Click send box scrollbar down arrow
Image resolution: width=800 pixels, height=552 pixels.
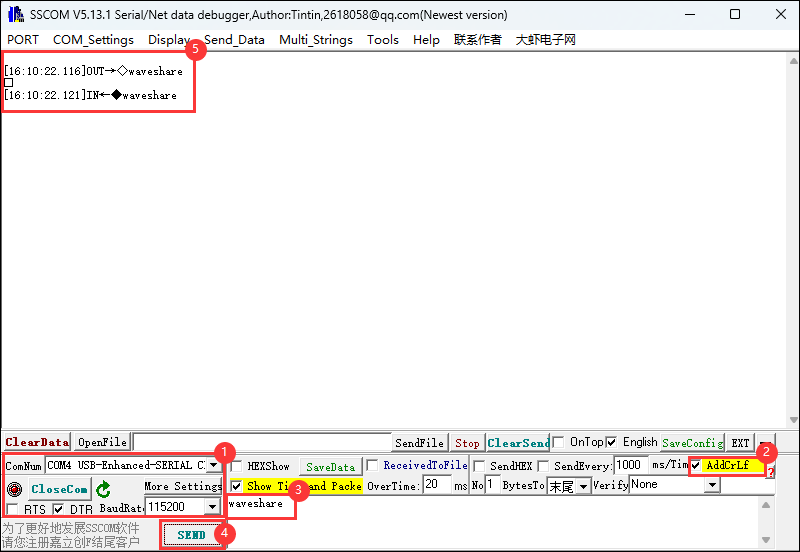tap(766, 539)
